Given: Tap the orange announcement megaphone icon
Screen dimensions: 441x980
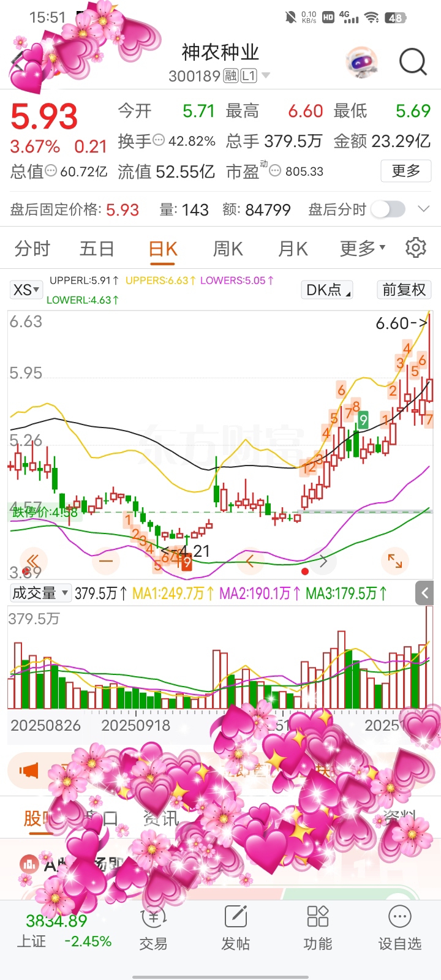Looking at the screenshot, I should (29, 771).
